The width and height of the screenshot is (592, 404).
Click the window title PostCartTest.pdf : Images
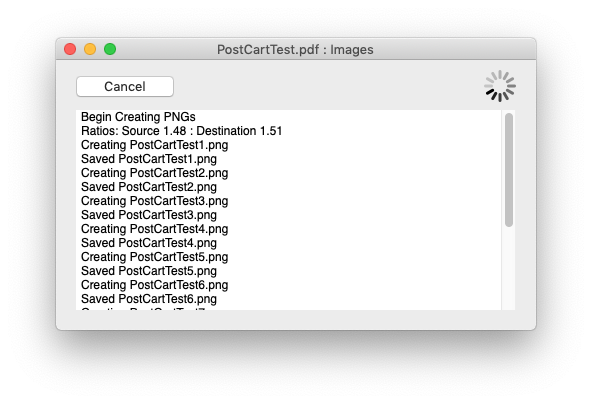tap(295, 49)
